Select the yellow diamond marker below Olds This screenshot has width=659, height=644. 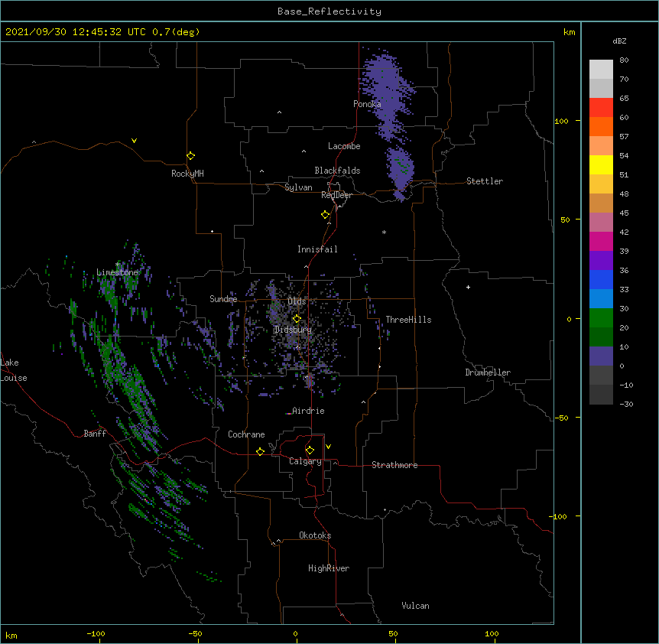click(297, 319)
